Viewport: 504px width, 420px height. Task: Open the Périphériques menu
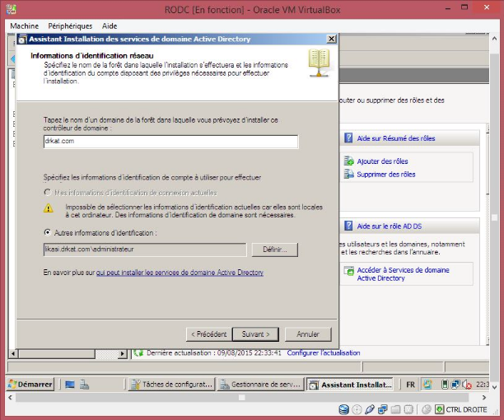tap(70, 26)
